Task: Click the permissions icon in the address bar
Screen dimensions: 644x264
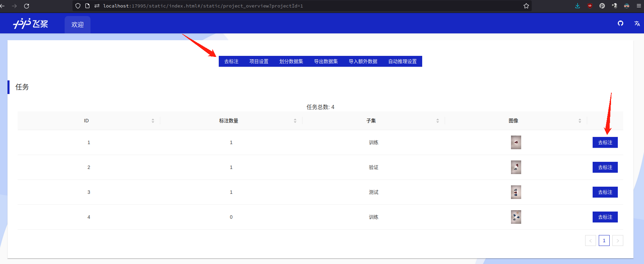Action: pyautogui.click(x=97, y=6)
